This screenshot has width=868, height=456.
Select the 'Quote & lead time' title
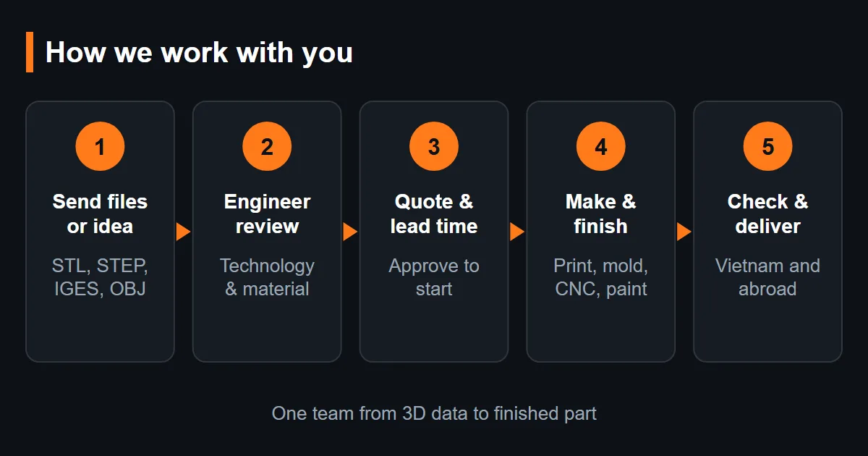tap(434, 214)
